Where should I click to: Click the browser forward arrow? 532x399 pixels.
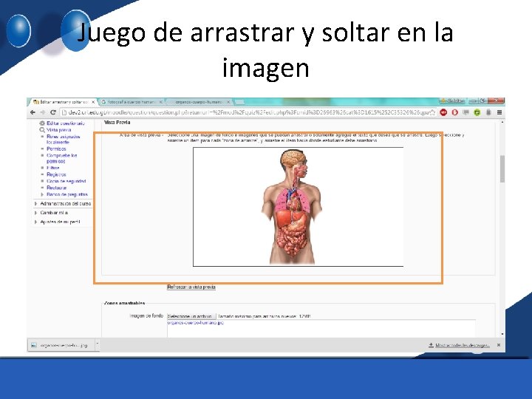pos(43,112)
